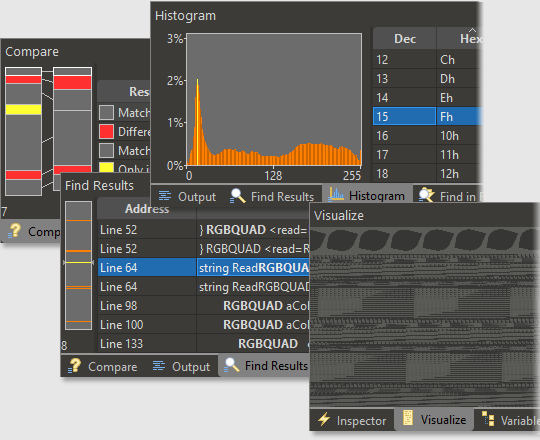Click the yellow block in the Compare overview

pos(23,109)
